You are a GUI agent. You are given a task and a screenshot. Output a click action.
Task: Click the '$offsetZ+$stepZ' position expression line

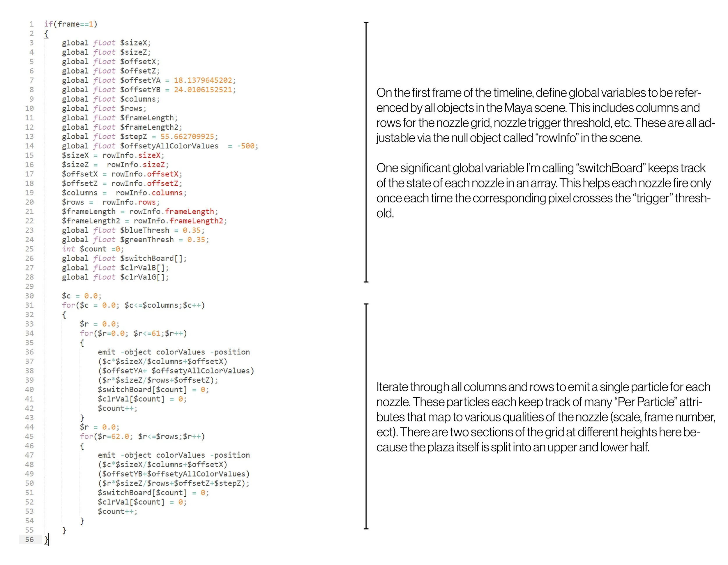pyautogui.click(x=173, y=483)
